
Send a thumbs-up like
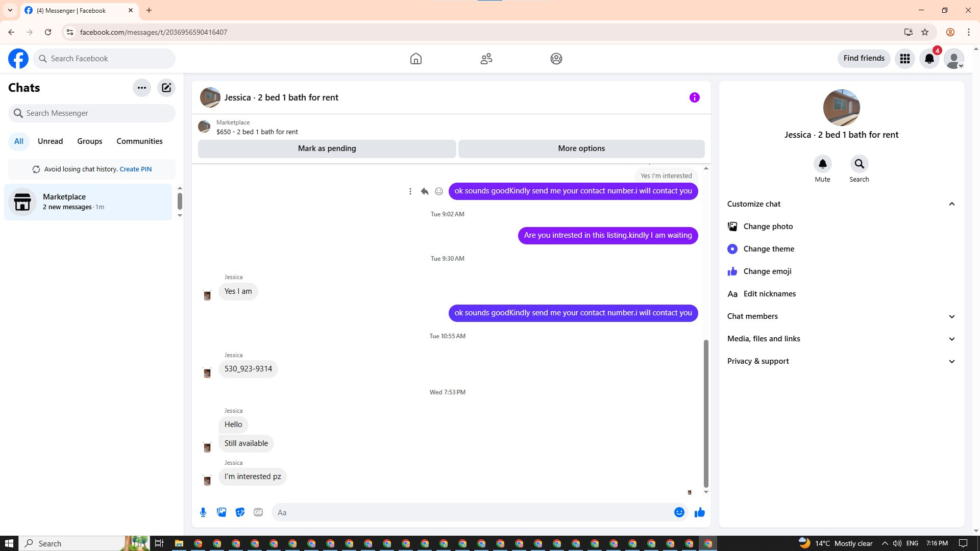click(699, 512)
